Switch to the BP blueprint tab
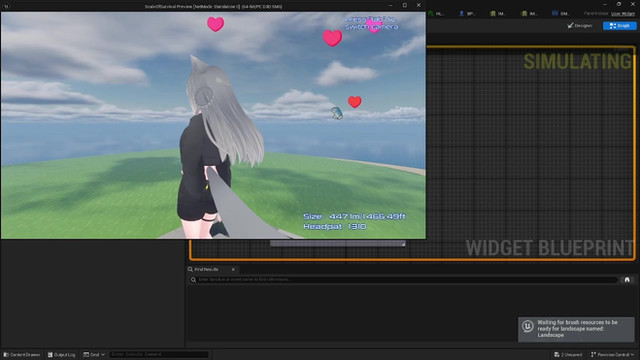 (467, 13)
